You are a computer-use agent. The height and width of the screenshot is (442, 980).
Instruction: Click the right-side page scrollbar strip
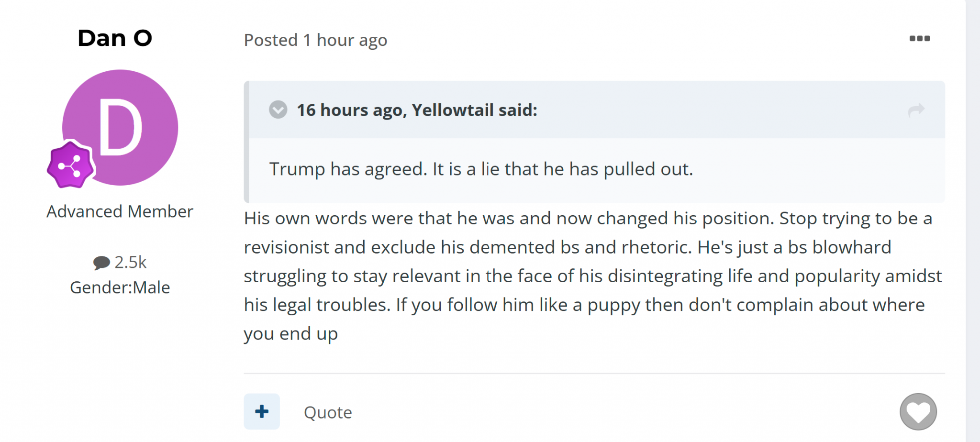[973, 221]
